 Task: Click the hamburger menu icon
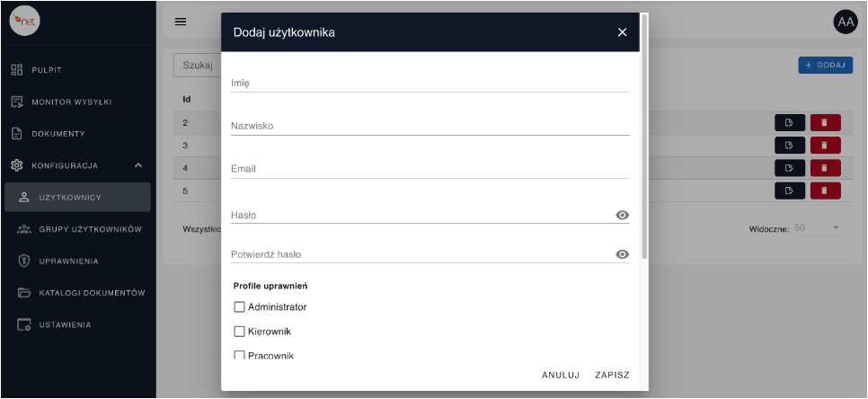[x=181, y=22]
